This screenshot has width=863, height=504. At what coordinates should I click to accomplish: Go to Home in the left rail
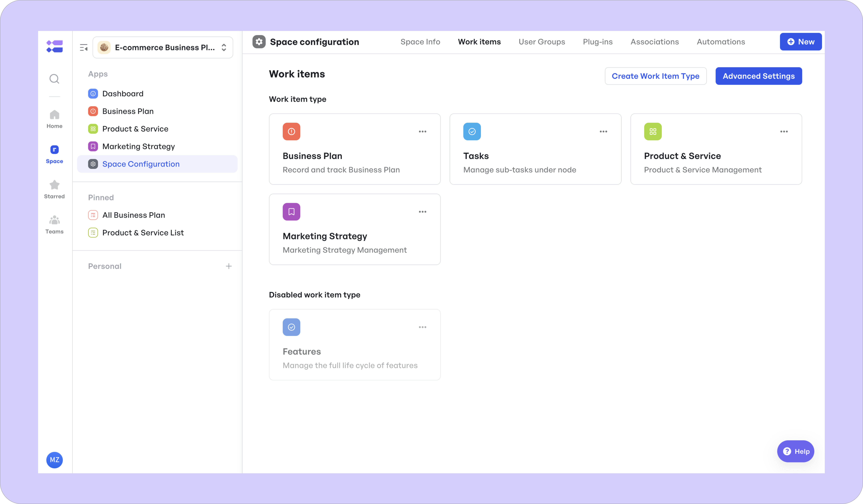click(x=54, y=119)
